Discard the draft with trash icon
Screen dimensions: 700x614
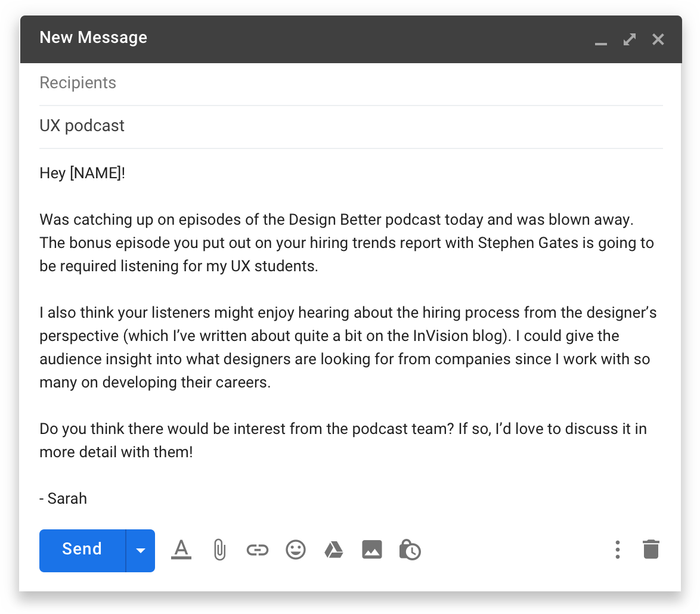[651, 549]
